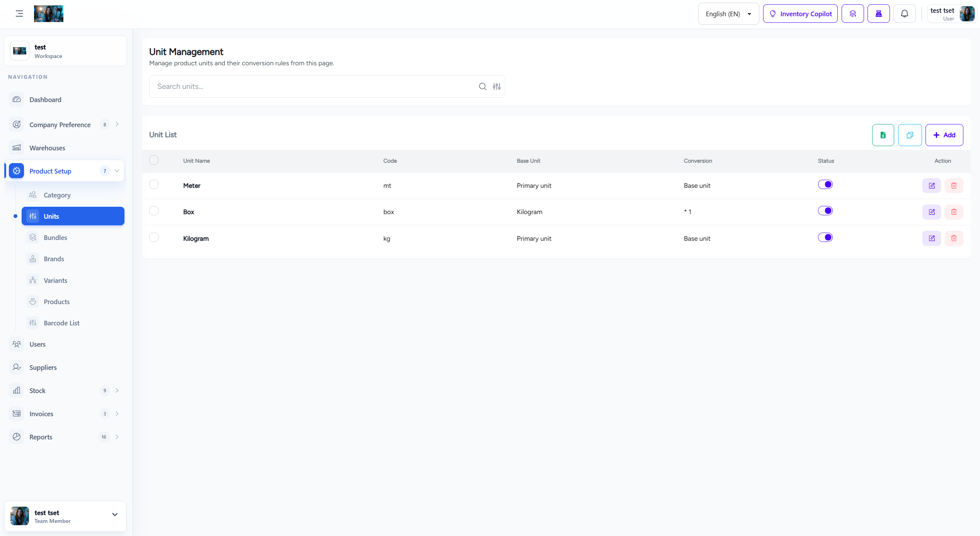Open the search filter sliders icon
Screen dimensions: 980x536
(x=497, y=87)
